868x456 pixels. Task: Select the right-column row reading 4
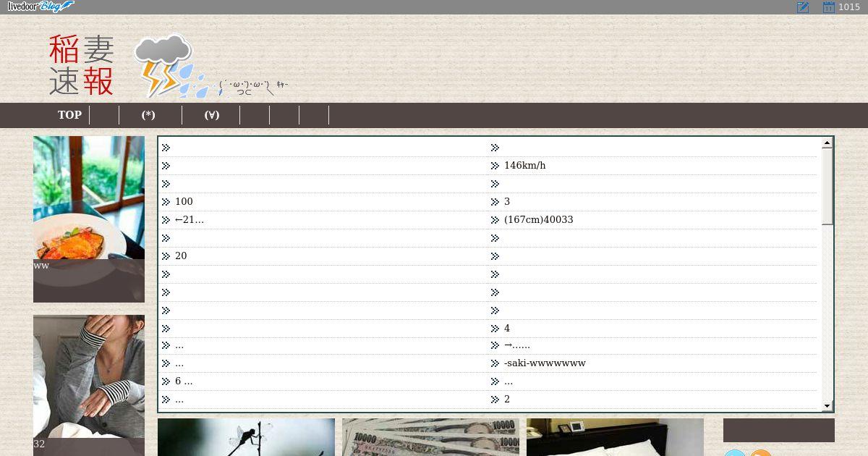point(653,329)
